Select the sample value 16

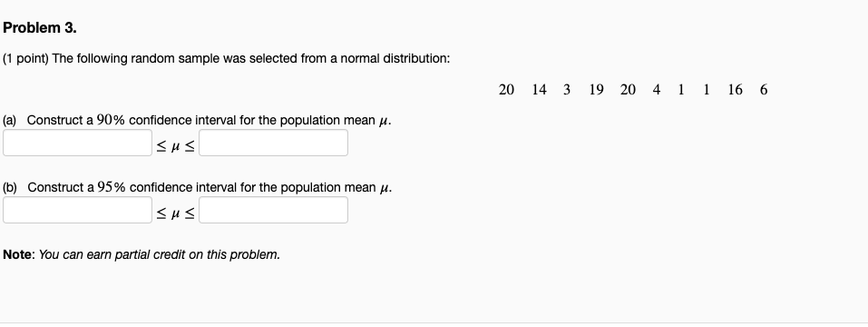(736, 90)
